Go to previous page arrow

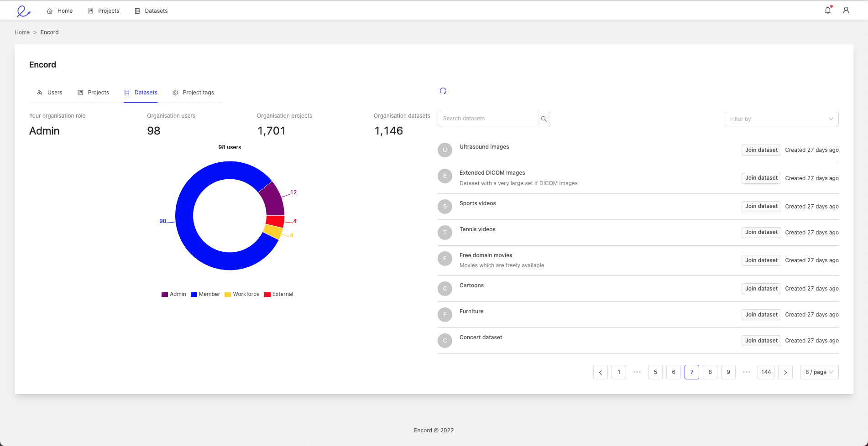pyautogui.click(x=601, y=372)
